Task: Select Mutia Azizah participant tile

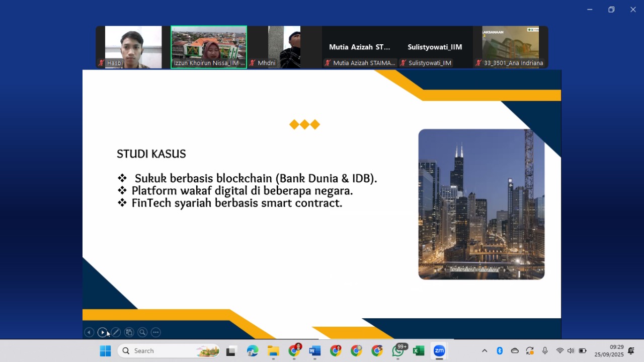Action: [x=359, y=47]
